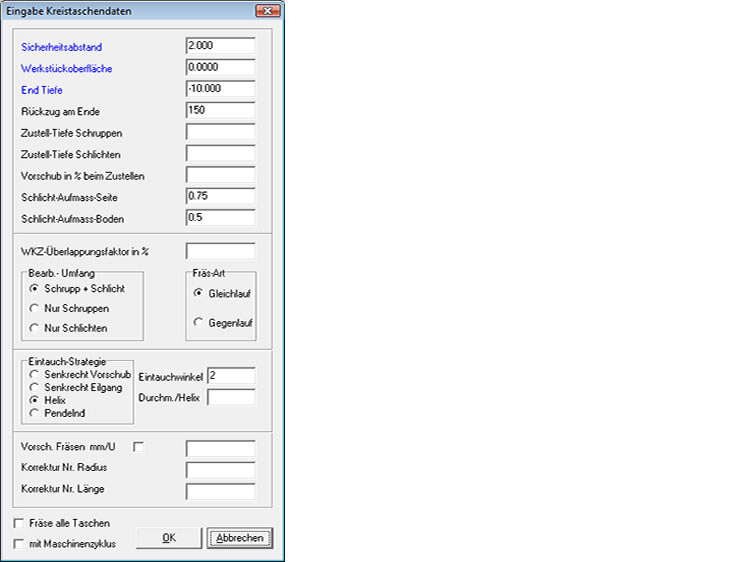Select the WKZ-Überlappungsfaktor input field

click(x=220, y=250)
